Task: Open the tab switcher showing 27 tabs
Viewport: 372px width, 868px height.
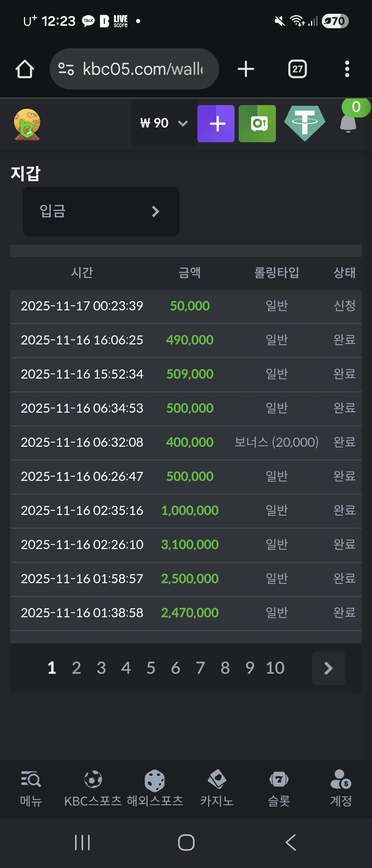Action: 297,69
